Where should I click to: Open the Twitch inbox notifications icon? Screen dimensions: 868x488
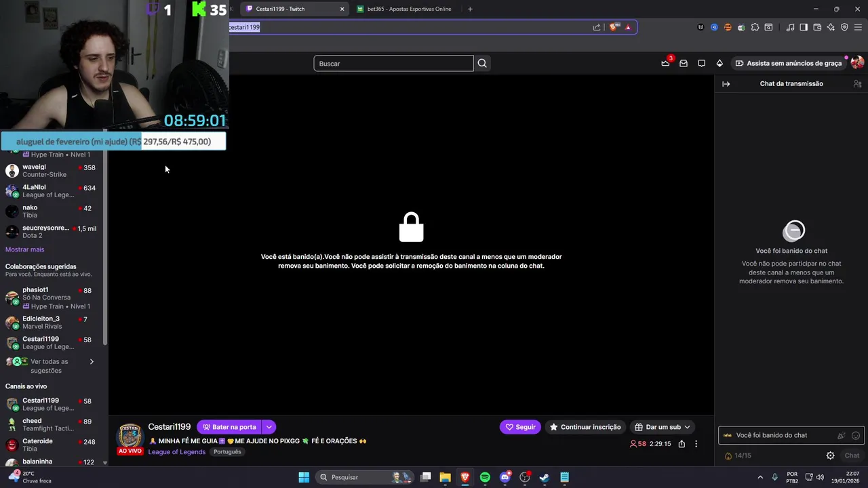coord(684,63)
